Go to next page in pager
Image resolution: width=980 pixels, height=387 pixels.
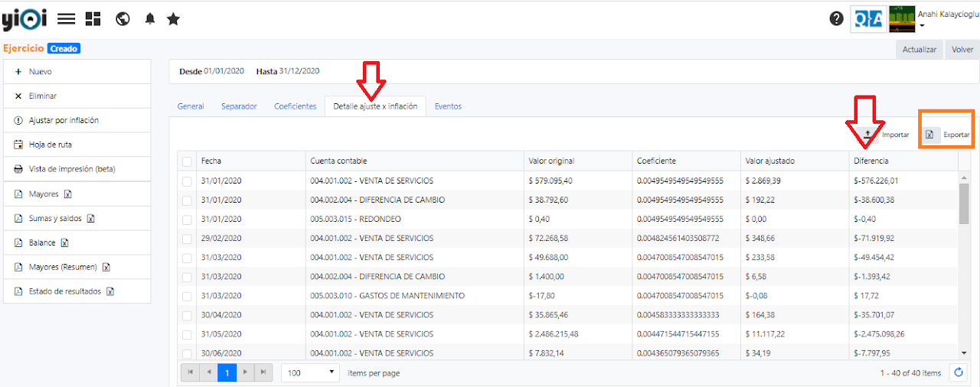[x=245, y=372]
